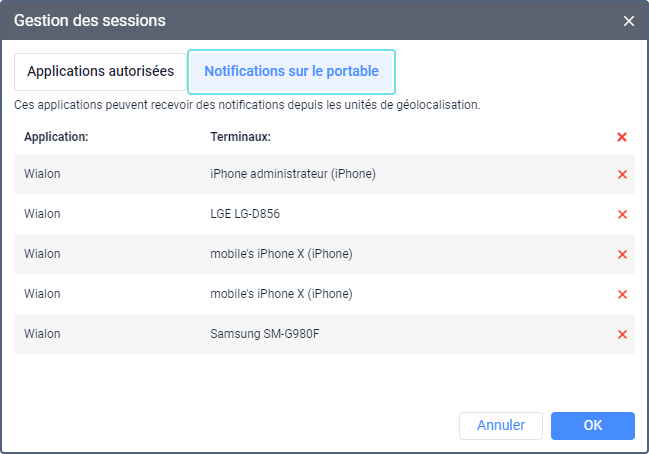Screen dimensions: 649x454
Task: Switch to the Applications autorisées tab
Action: point(100,72)
